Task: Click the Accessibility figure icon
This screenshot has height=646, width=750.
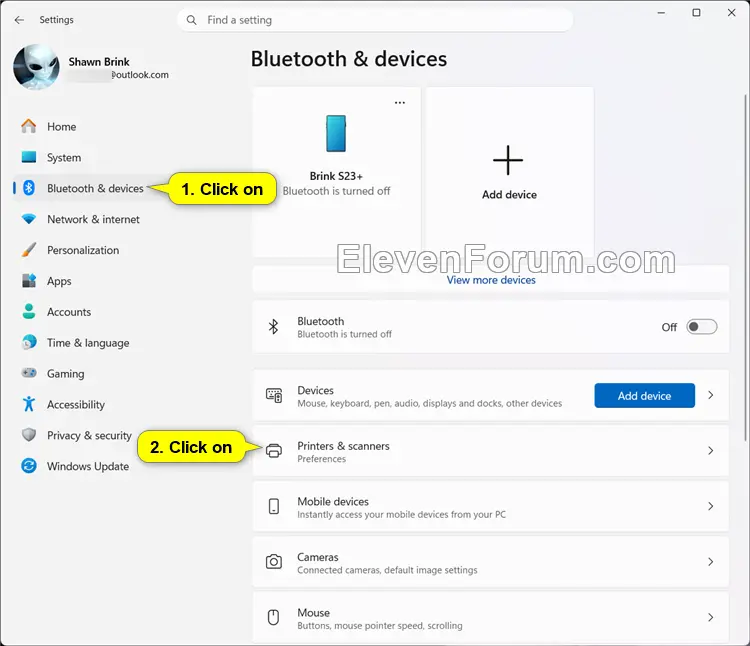Action: point(29,404)
